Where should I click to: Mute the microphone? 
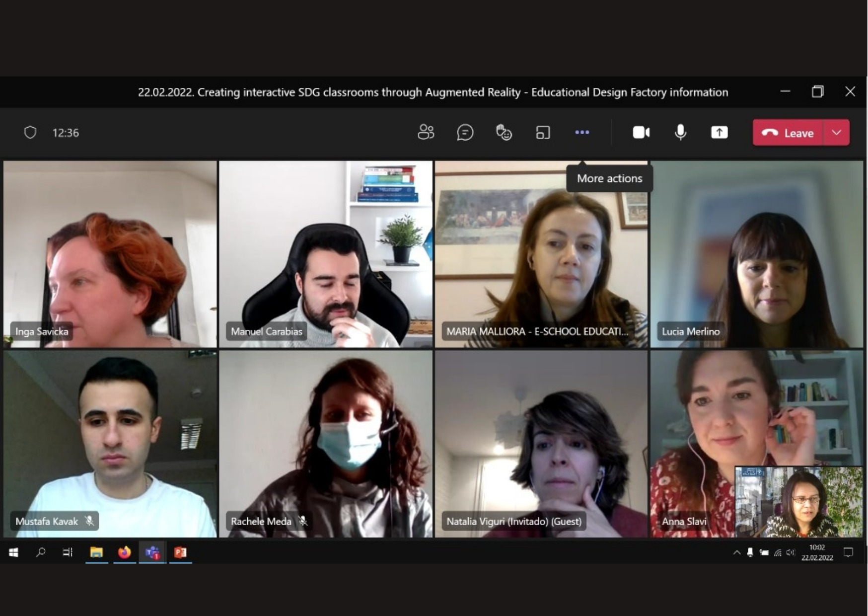[680, 132]
